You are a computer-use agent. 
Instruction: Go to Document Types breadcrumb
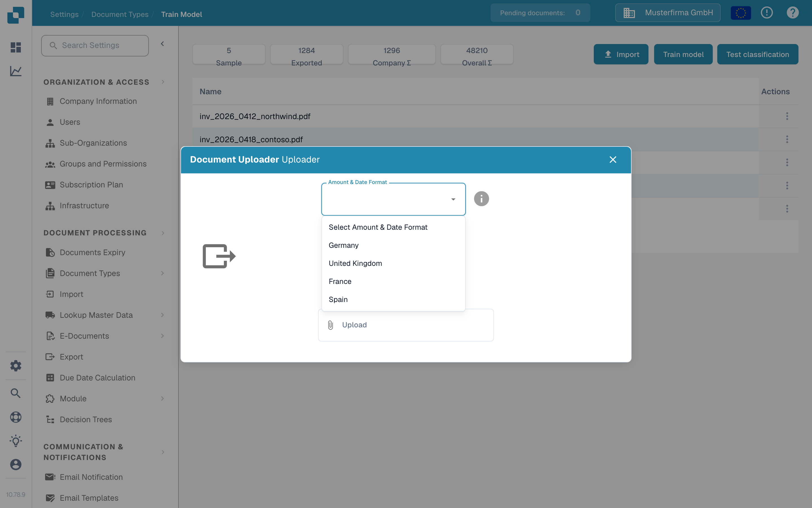[120, 14]
